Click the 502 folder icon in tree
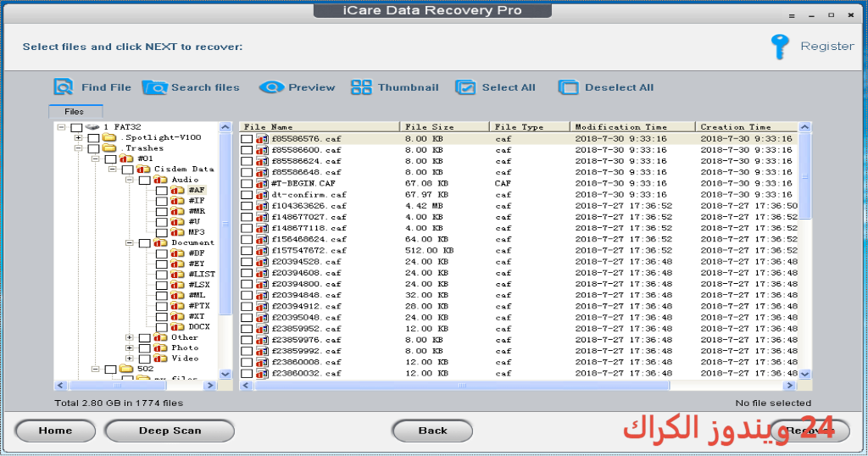The width and height of the screenshot is (868, 456). point(126,369)
